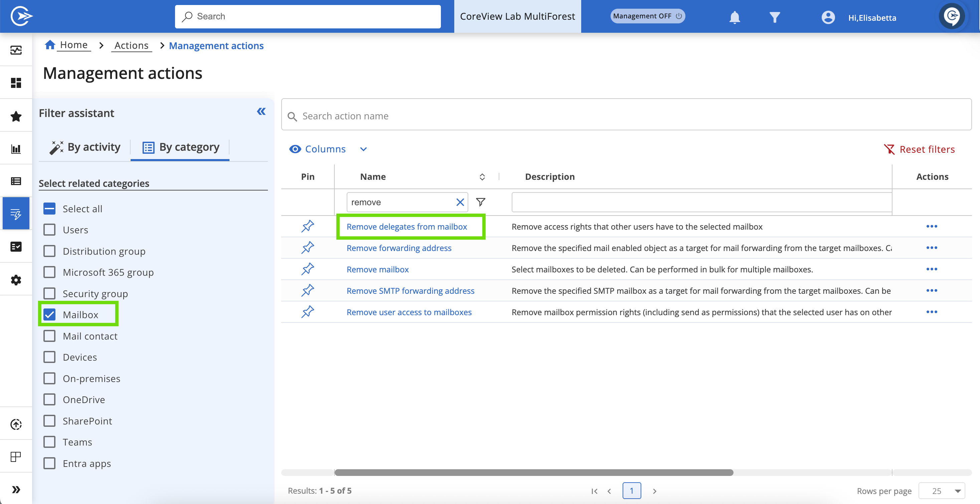This screenshot has height=504, width=980.
Task: Pin Remove forwarding address action
Action: pos(307,247)
